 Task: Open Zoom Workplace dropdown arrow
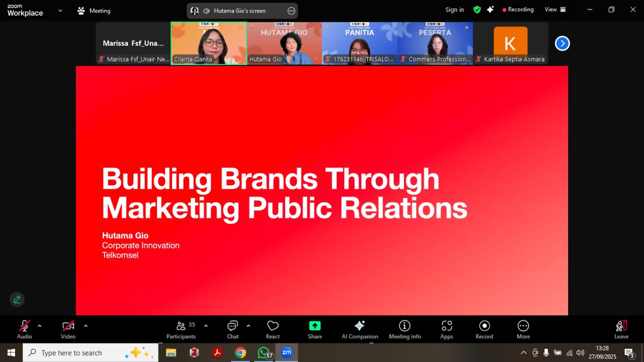click(x=60, y=10)
